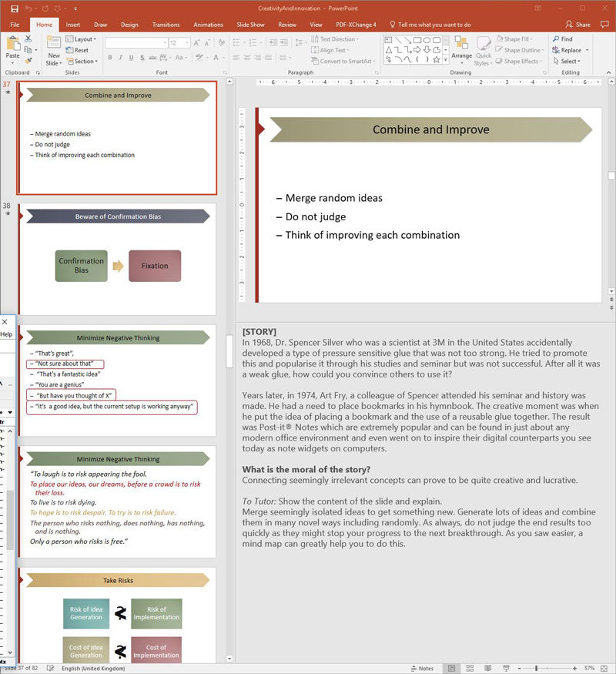Select the Take Risks slide thumbnail

click(117, 615)
